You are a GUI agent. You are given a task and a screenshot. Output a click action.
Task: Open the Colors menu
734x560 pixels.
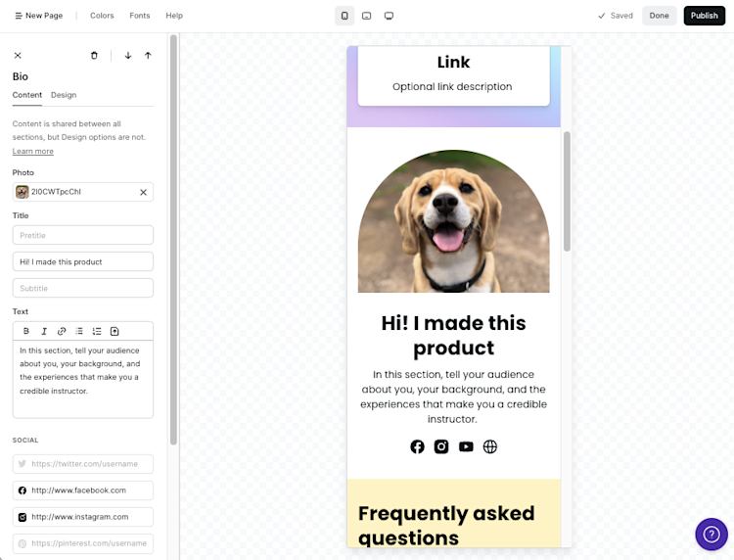102,16
